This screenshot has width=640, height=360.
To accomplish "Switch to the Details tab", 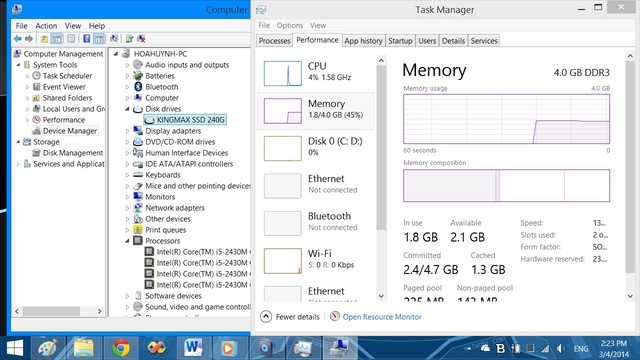I will click(x=453, y=41).
